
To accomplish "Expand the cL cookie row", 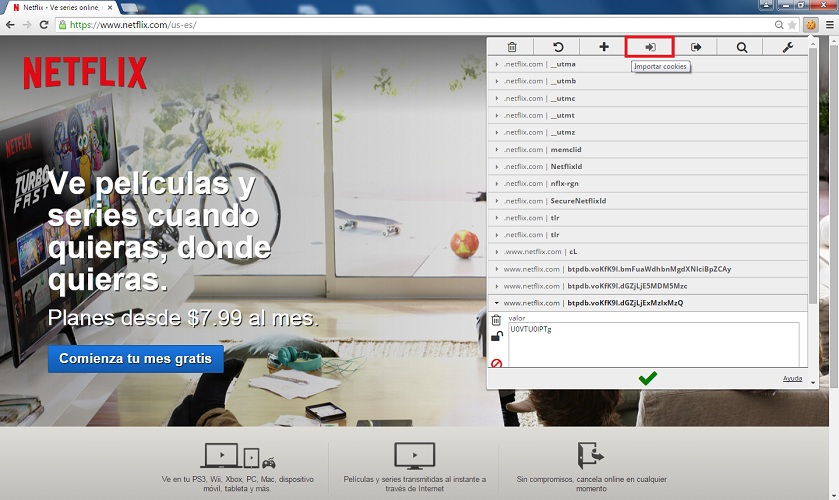I will tap(647, 252).
